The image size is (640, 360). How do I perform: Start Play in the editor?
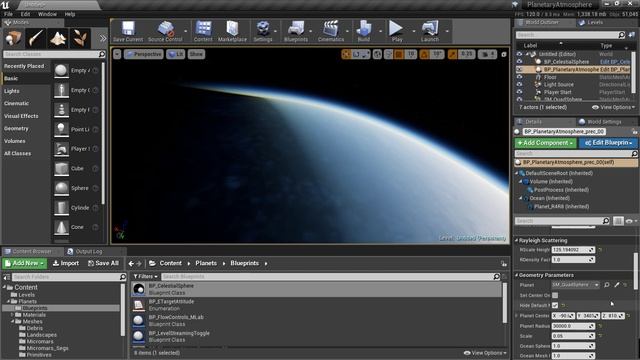click(396, 31)
